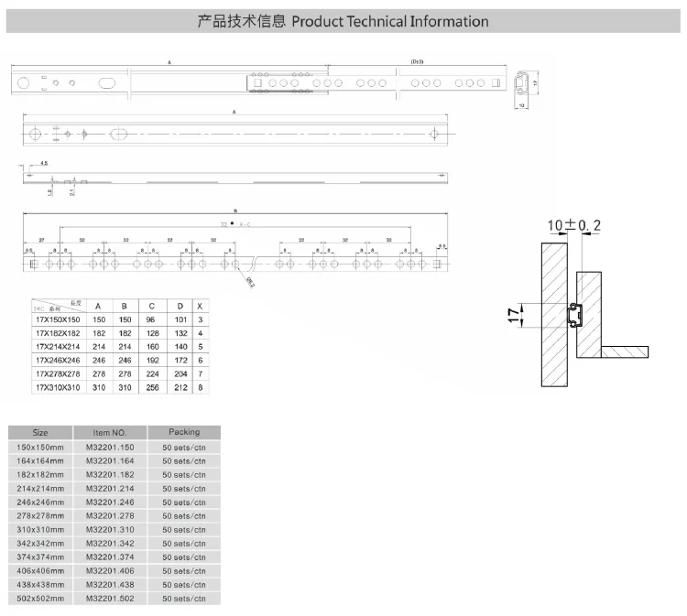Click item number M32201.502
The width and height of the screenshot is (687, 616).
coord(109,598)
